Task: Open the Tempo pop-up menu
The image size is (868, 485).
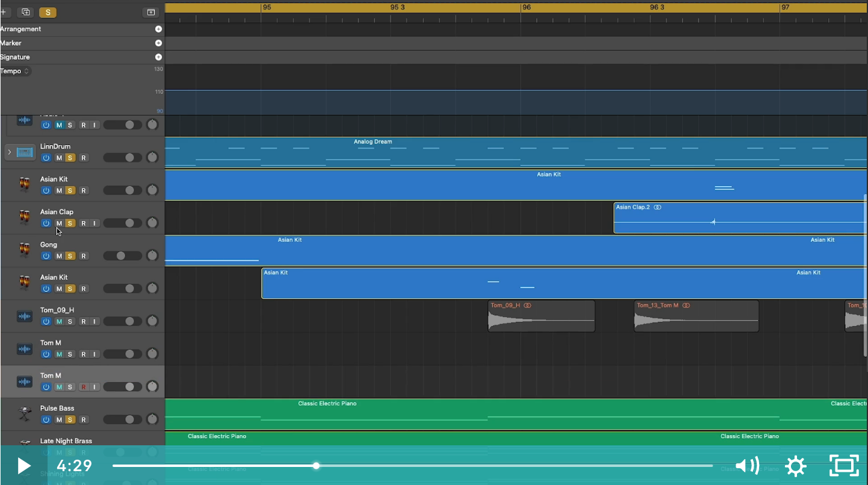Action: click(16, 71)
